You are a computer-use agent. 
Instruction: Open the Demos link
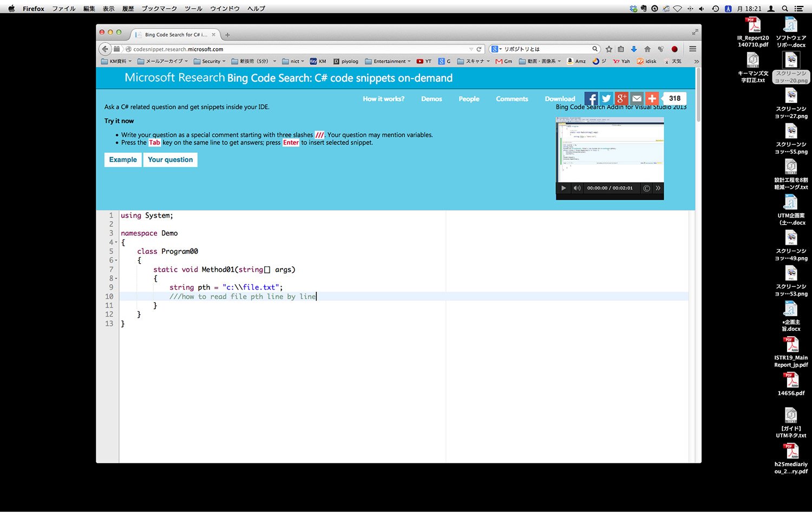pos(431,99)
